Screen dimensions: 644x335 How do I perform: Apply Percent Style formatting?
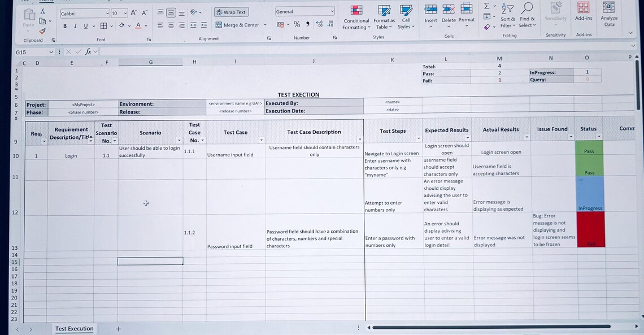296,24
